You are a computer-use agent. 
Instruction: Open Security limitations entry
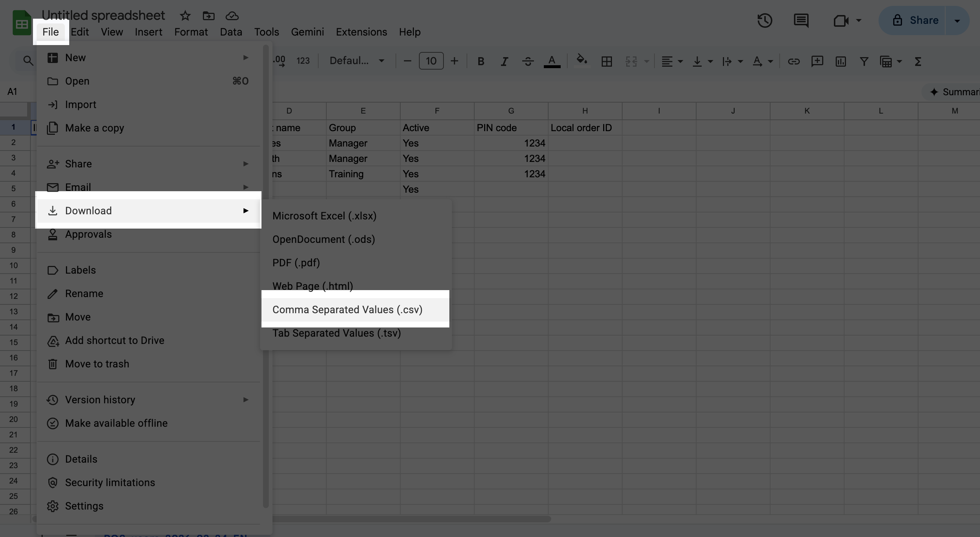tap(148, 482)
